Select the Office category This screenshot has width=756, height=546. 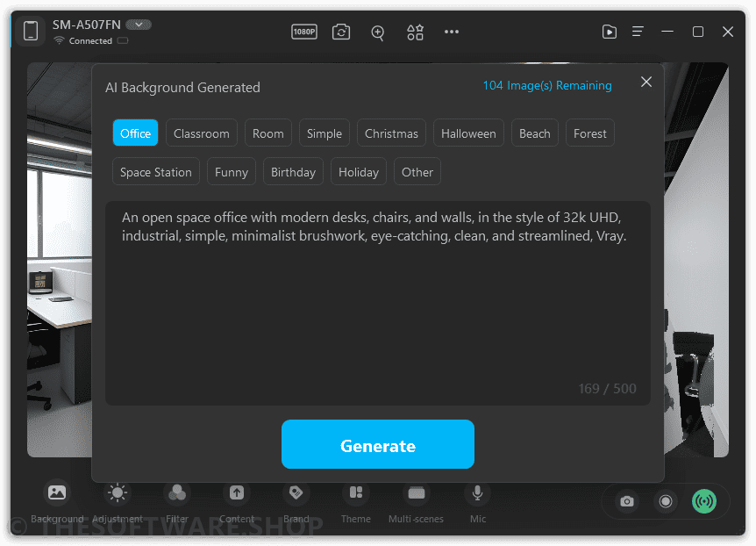coord(135,133)
